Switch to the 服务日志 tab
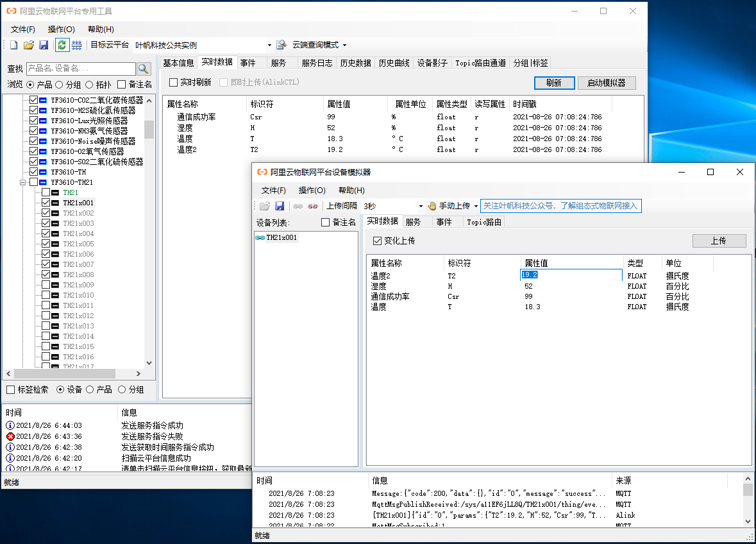This screenshot has height=544, width=756. pyautogui.click(x=317, y=63)
